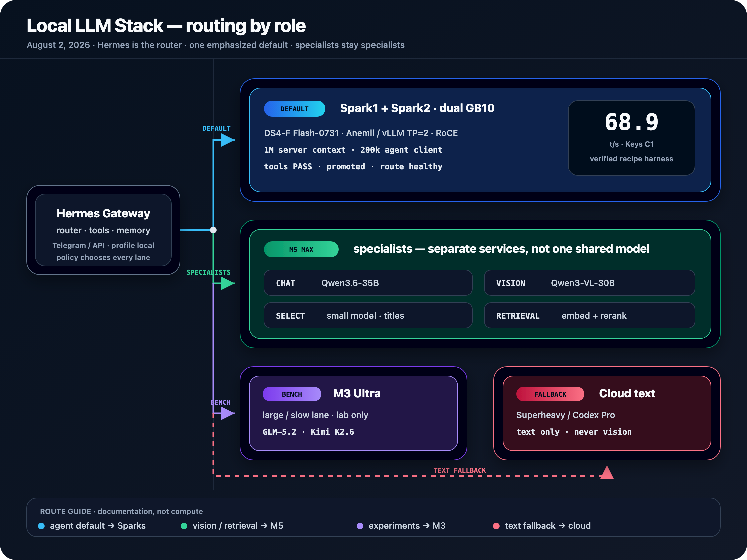Click 'large / slow lane · lab only'

click(x=315, y=415)
